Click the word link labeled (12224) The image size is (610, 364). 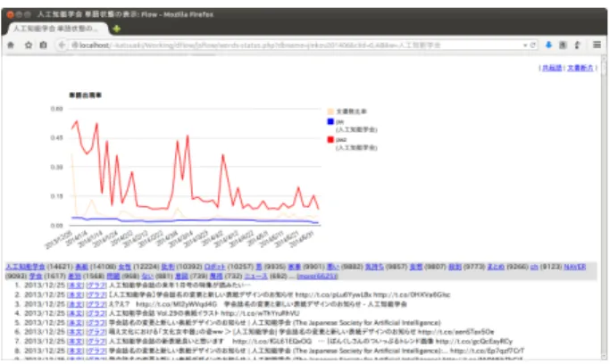point(124,267)
